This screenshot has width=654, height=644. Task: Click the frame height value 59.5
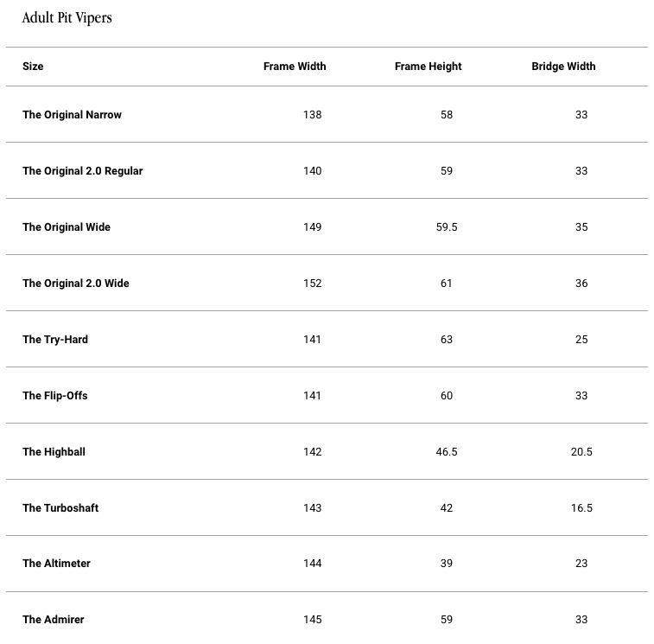click(447, 227)
